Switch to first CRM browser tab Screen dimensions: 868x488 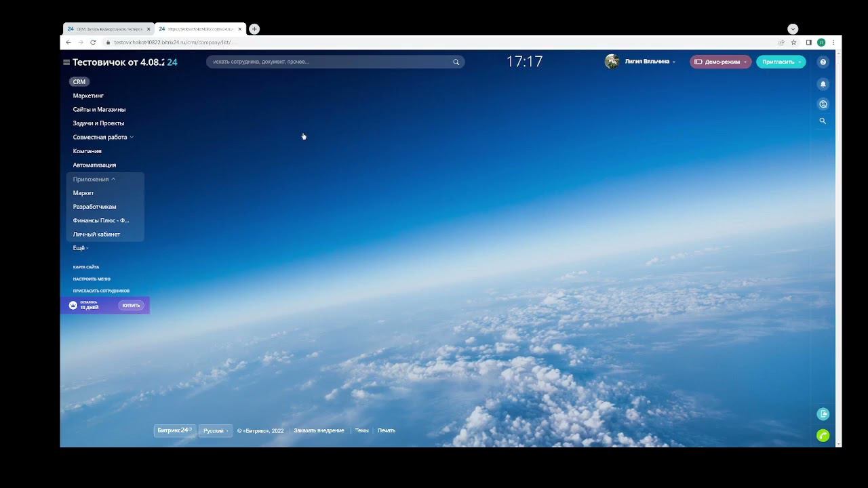pos(108,29)
